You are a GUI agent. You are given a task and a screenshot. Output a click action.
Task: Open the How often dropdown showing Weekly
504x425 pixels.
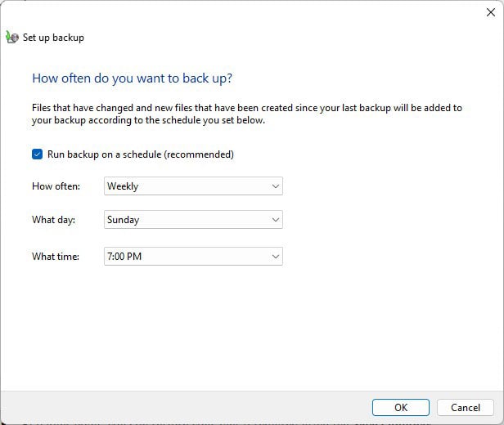193,186
